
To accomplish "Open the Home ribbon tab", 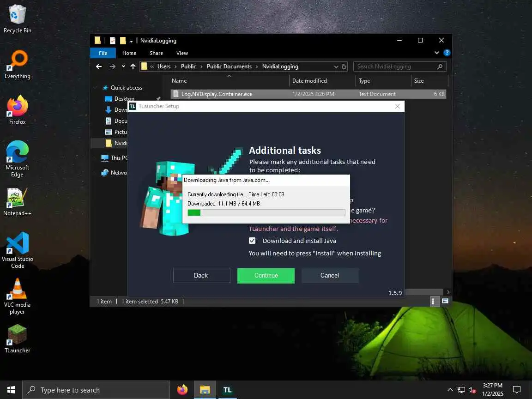I will (x=129, y=53).
